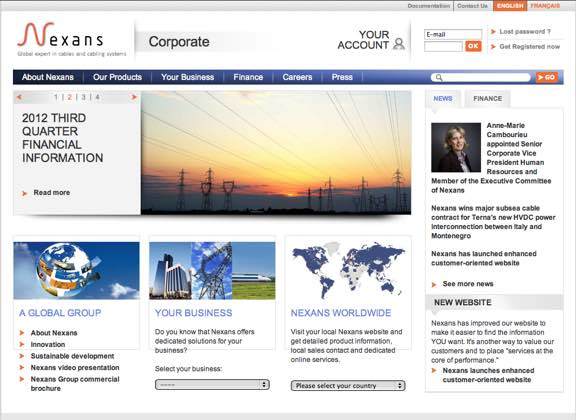Click the arrow beside Get Registered now
576x420 pixels.
[x=493, y=47]
